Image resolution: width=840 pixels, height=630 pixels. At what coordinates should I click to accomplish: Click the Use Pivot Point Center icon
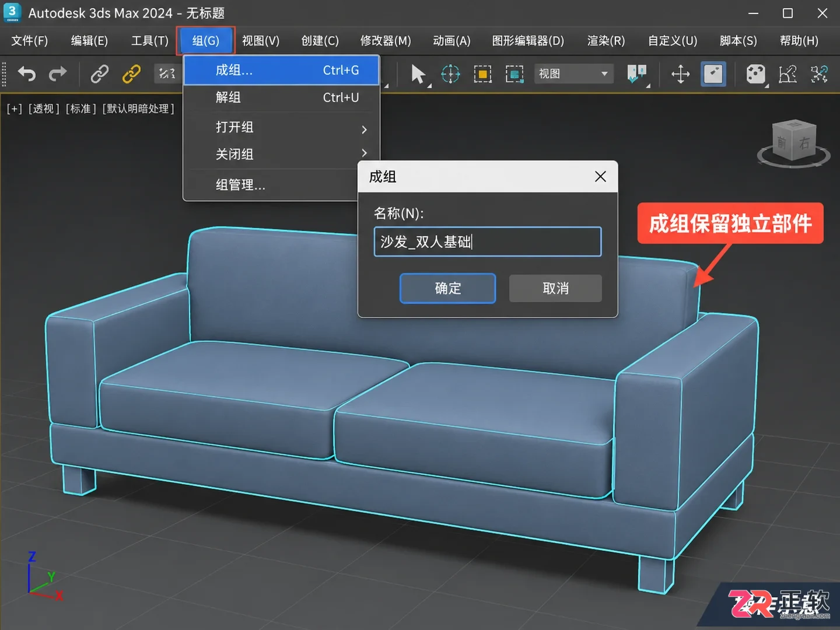tap(637, 75)
